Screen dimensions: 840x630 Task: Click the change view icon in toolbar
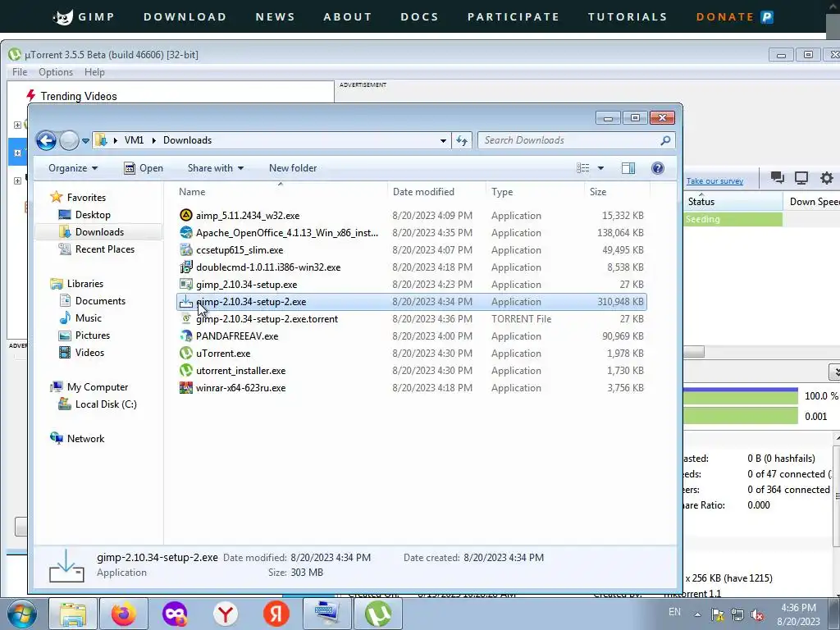pyautogui.click(x=583, y=168)
